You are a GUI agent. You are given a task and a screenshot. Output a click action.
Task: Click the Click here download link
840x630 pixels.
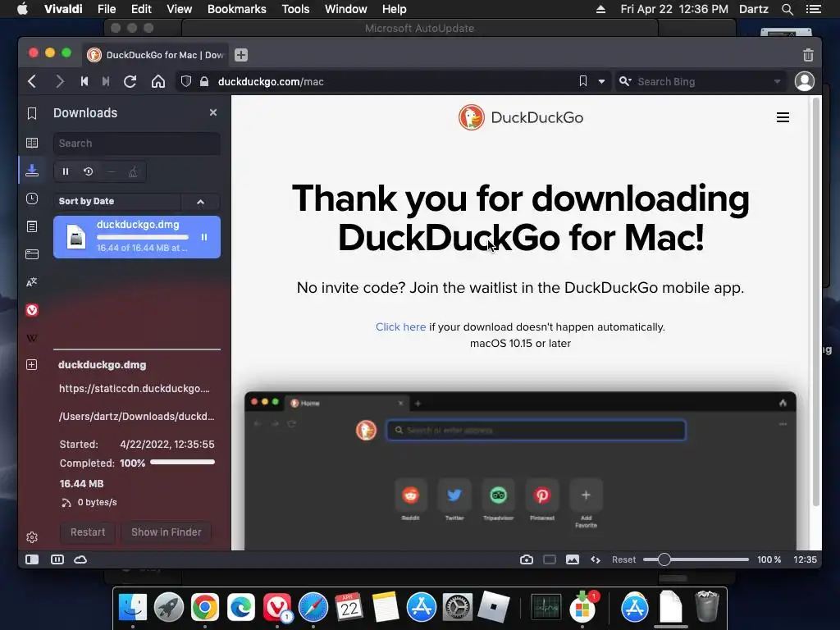(400, 326)
